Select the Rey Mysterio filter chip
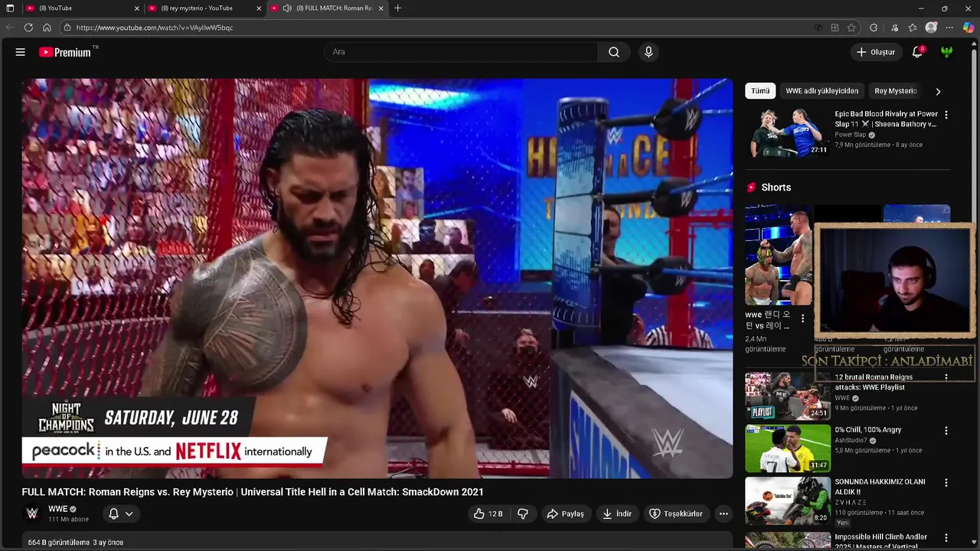 click(x=896, y=91)
